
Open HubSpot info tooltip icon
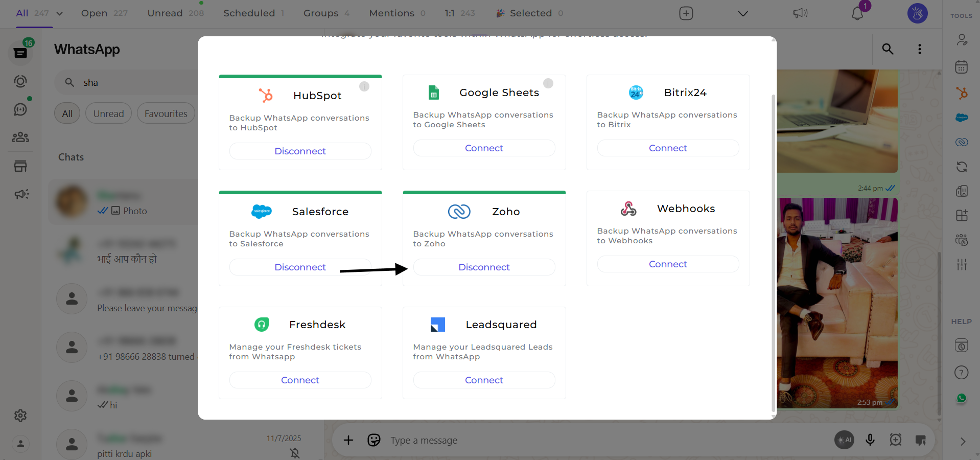coord(364,86)
